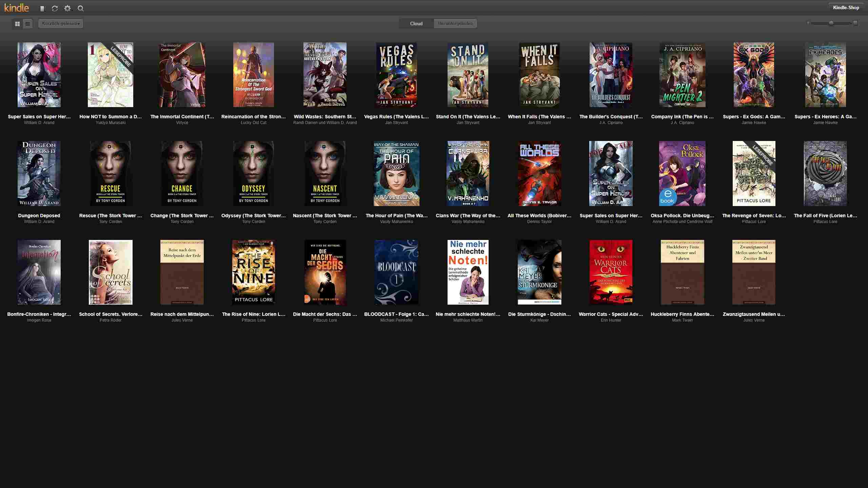Click title 'Die Sturmkönige - Dschin…'
The width and height of the screenshot is (868, 488).
coord(539,314)
